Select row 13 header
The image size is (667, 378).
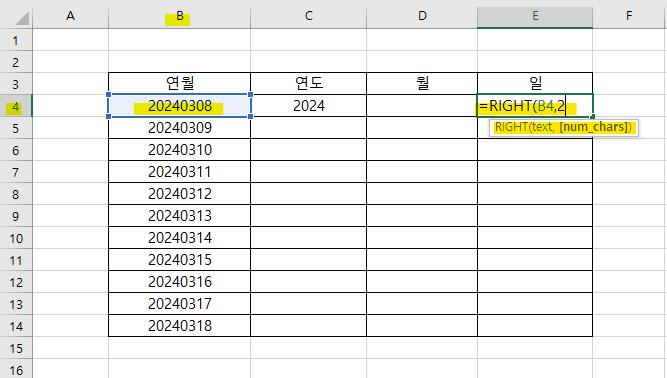pos(16,304)
